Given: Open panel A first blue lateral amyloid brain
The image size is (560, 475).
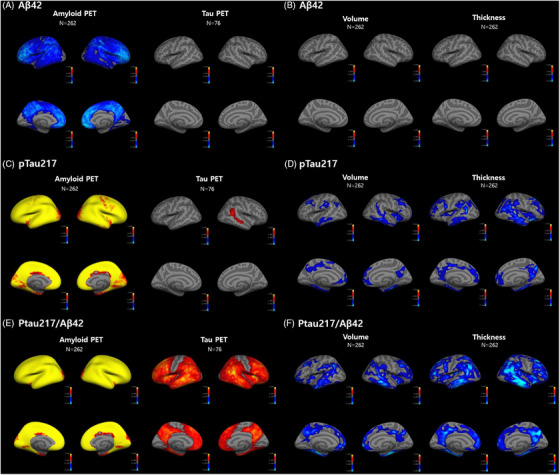Looking at the screenshot, I should pyautogui.click(x=41, y=52).
